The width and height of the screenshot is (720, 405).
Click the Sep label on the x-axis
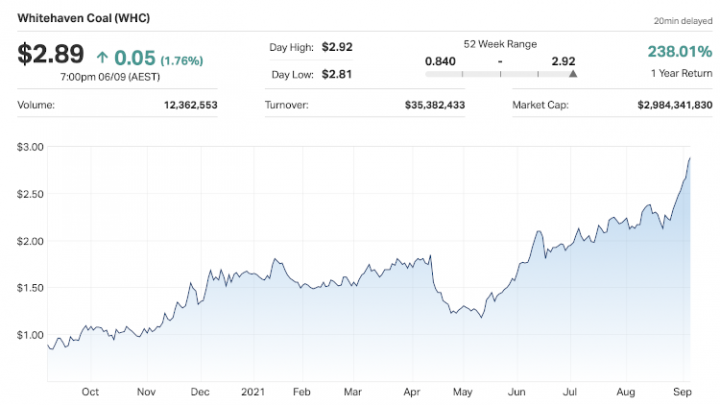click(682, 392)
